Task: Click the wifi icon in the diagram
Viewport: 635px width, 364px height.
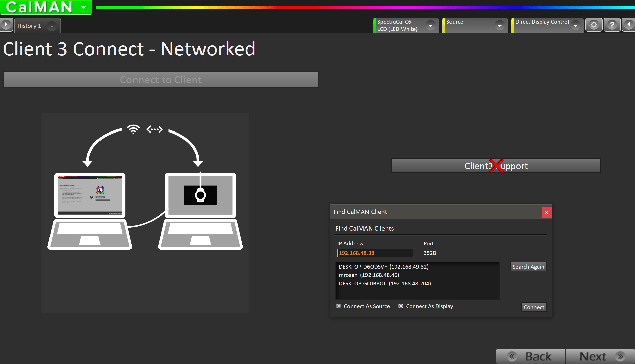Action: click(133, 129)
